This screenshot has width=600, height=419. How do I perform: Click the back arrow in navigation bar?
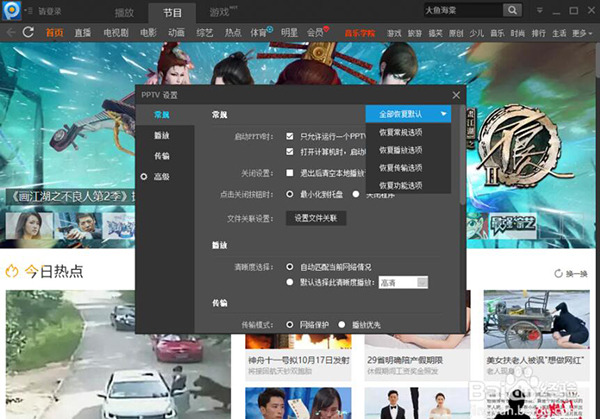13,33
